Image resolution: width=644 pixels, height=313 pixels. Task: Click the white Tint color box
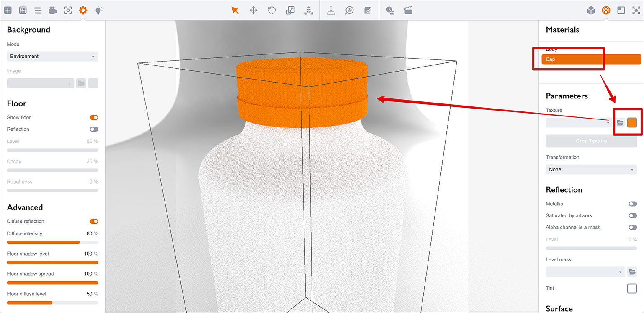[x=631, y=288]
